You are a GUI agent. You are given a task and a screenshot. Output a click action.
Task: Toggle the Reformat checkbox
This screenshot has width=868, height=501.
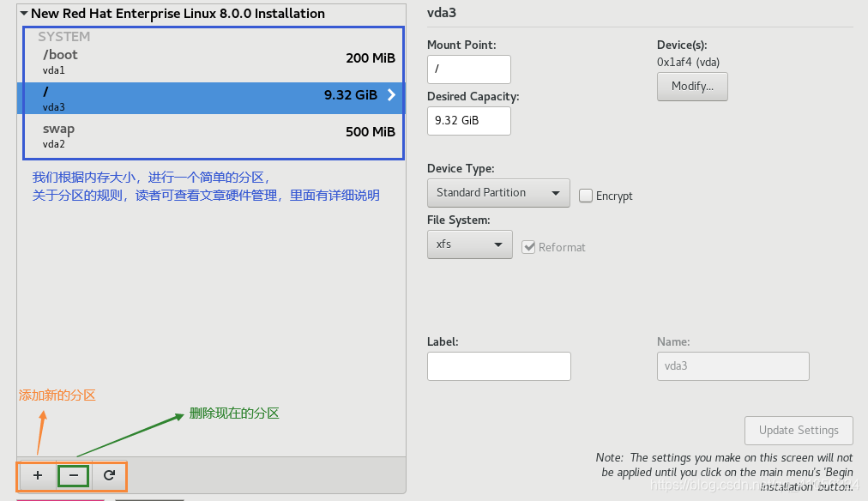[528, 247]
